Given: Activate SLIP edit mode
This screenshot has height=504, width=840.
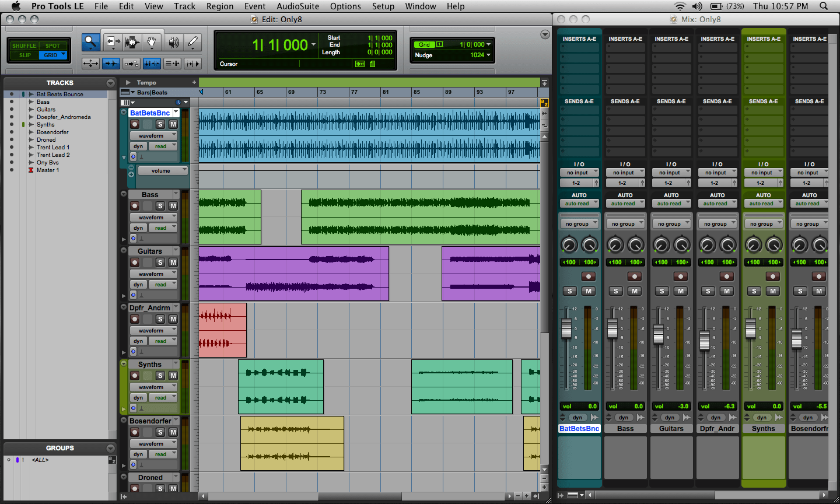Looking at the screenshot, I should [x=24, y=55].
